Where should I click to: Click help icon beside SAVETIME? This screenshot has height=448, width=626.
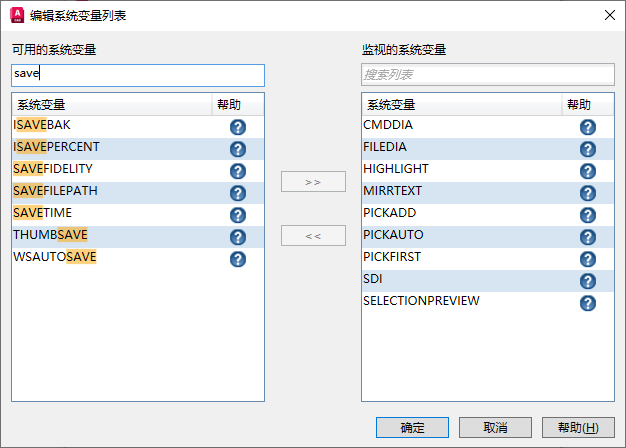238,215
